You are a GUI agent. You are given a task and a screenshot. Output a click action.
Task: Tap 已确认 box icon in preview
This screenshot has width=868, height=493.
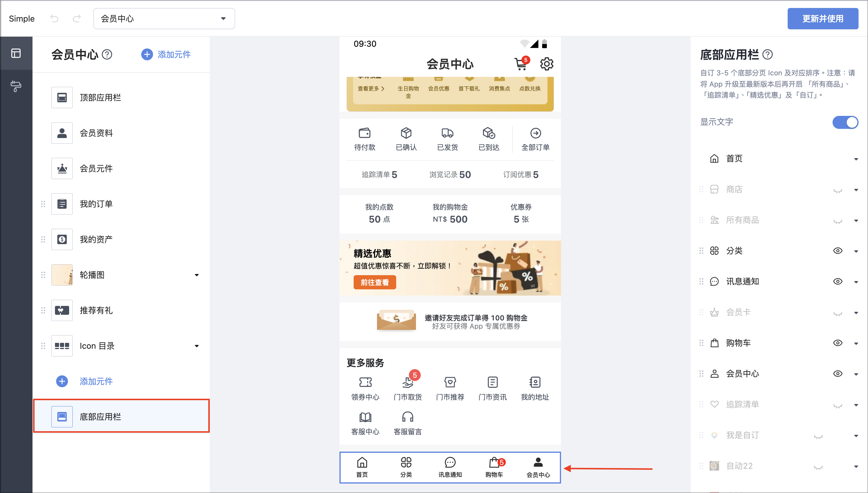(406, 133)
